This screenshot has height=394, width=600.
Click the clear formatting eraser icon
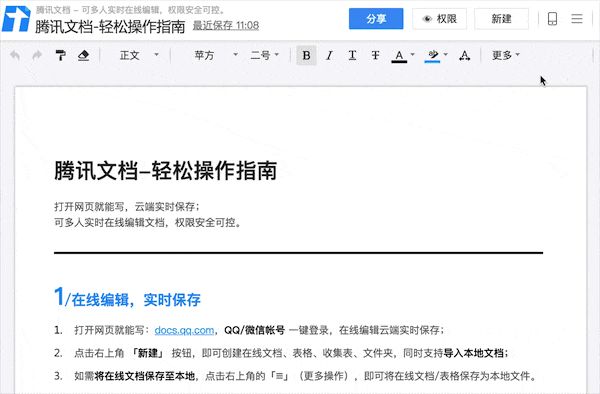[x=83, y=55]
